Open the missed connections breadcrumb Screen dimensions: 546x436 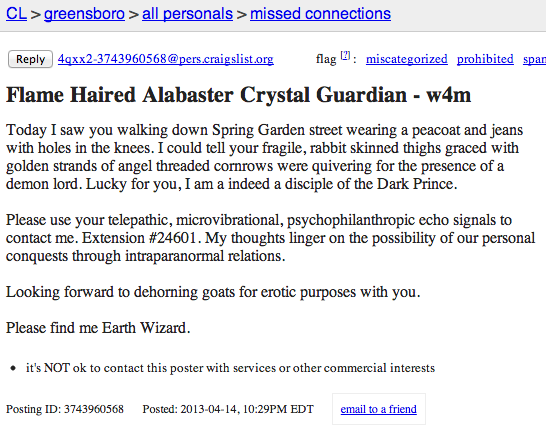point(320,14)
